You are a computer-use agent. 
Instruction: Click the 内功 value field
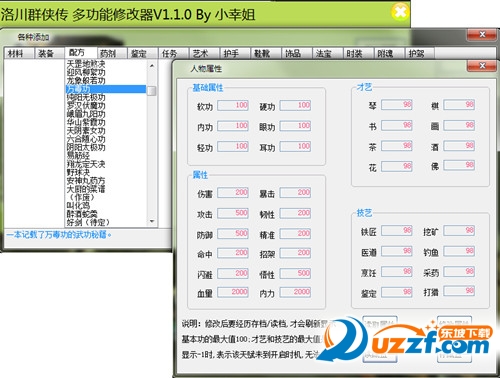coord(233,126)
